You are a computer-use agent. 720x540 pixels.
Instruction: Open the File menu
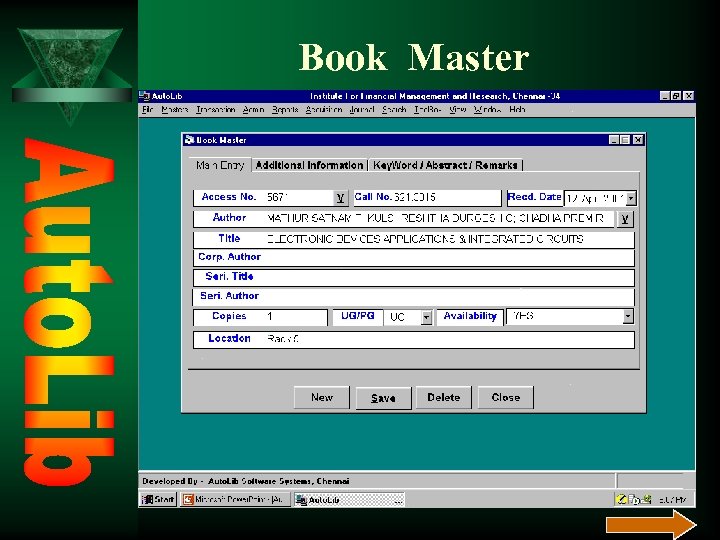[147, 110]
